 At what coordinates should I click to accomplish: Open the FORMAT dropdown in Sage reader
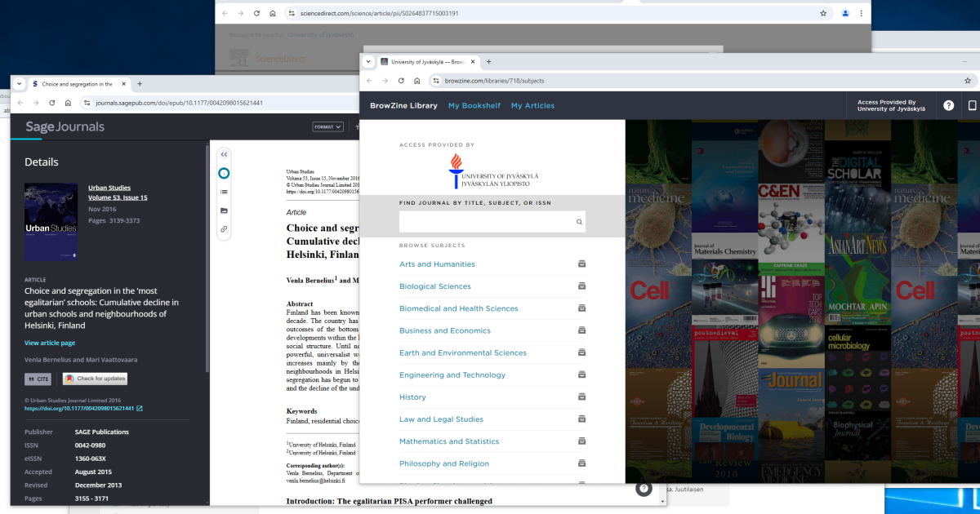tap(327, 126)
